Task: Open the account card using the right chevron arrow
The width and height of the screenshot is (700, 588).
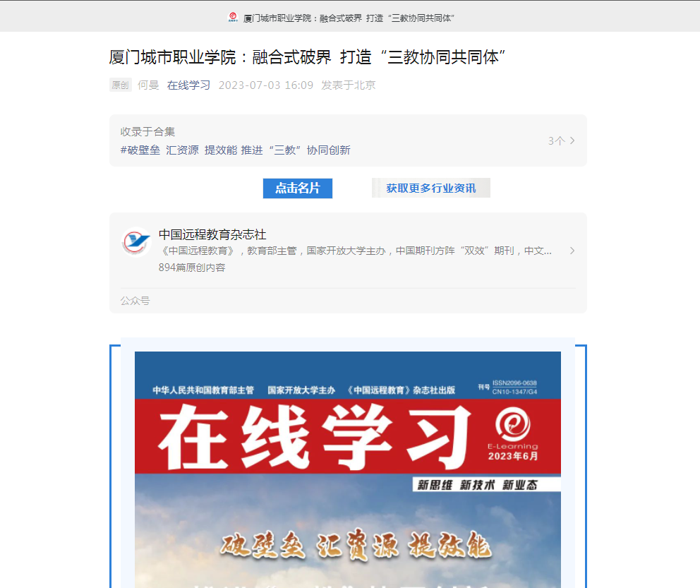Action: [572, 251]
